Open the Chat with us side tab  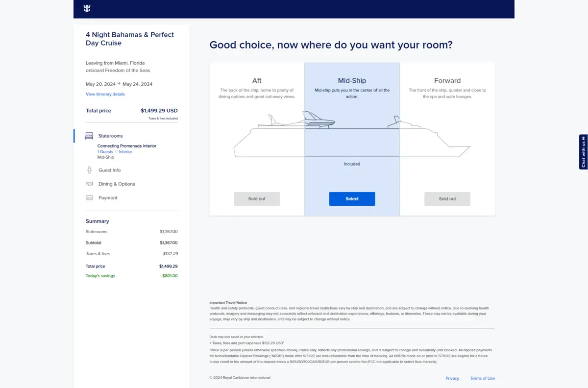pos(583,152)
